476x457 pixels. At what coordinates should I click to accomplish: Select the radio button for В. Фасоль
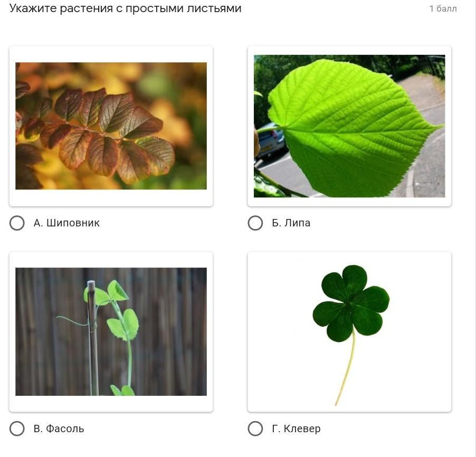(17, 429)
